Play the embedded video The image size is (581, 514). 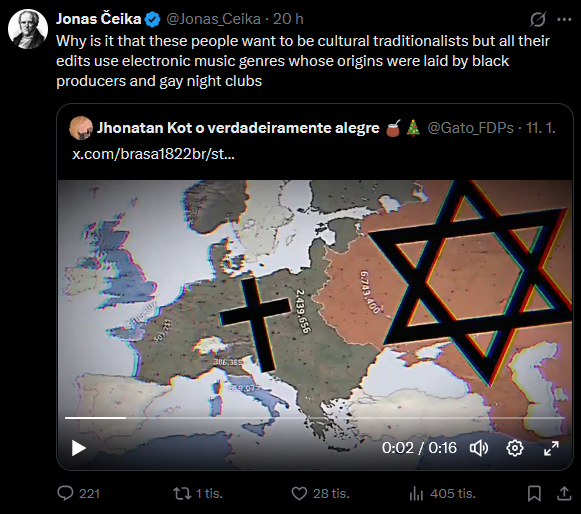(79, 448)
